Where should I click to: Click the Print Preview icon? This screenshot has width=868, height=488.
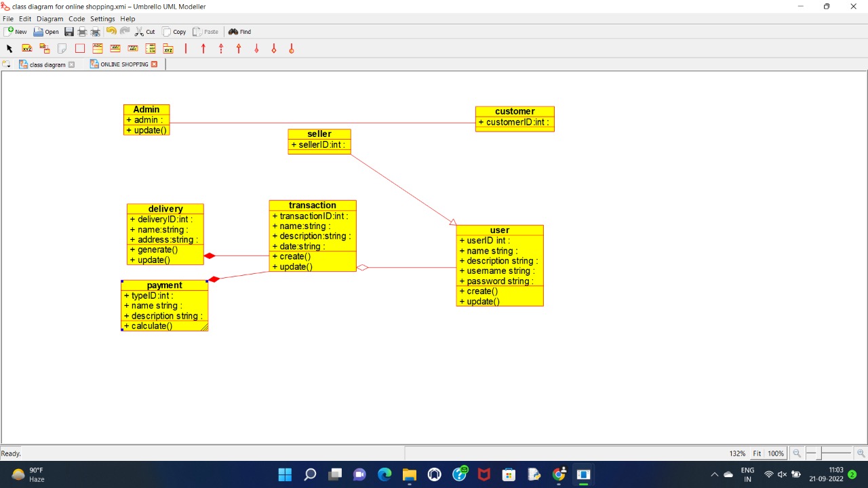[96, 32]
